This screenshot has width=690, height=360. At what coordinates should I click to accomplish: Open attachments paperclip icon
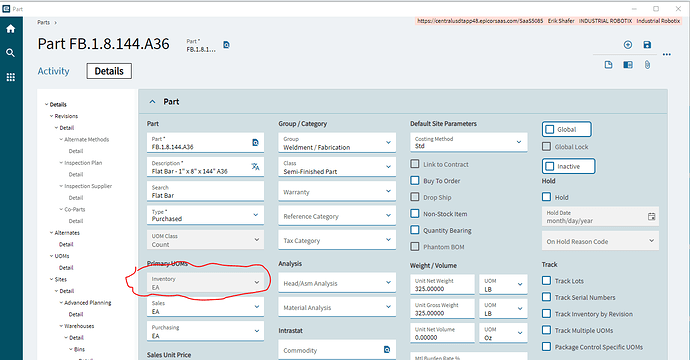point(647,65)
